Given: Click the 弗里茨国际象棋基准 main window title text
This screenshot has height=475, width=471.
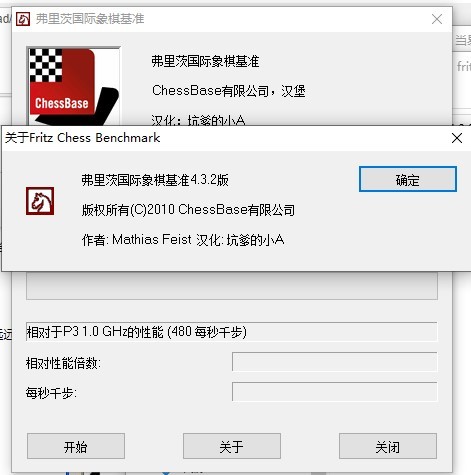Looking at the screenshot, I should click(x=90, y=19).
